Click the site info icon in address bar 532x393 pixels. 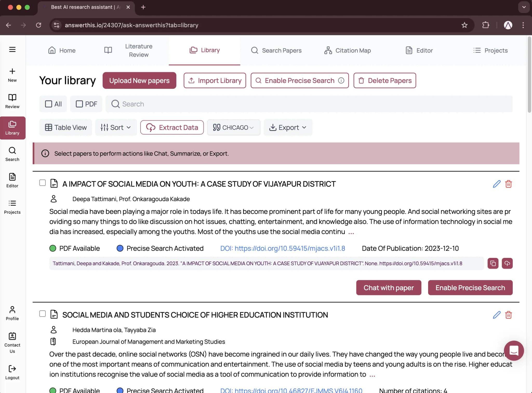point(56,25)
